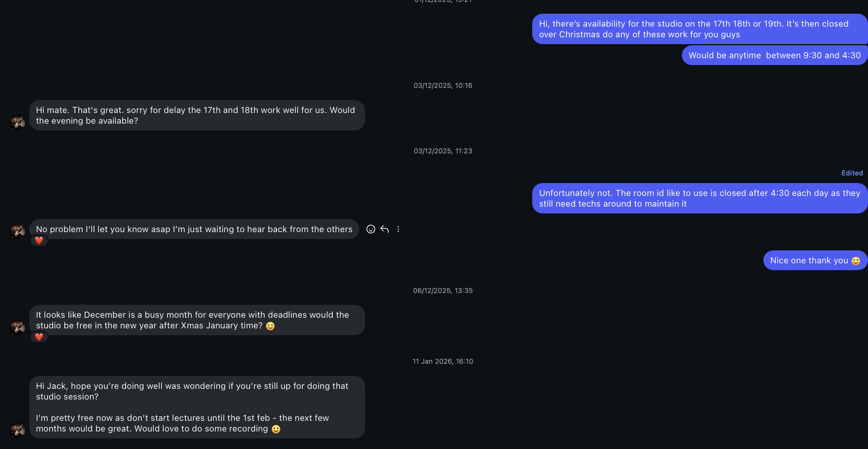Screen dimensions: 868x449
Task: Open the emoji reaction picker beside 'No problem' message
Action: coord(370,229)
